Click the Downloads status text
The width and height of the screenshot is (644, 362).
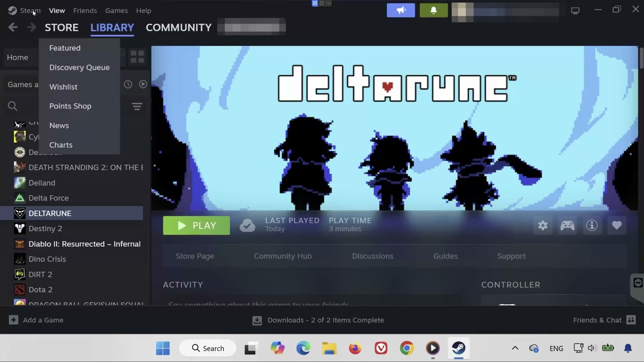click(326, 320)
